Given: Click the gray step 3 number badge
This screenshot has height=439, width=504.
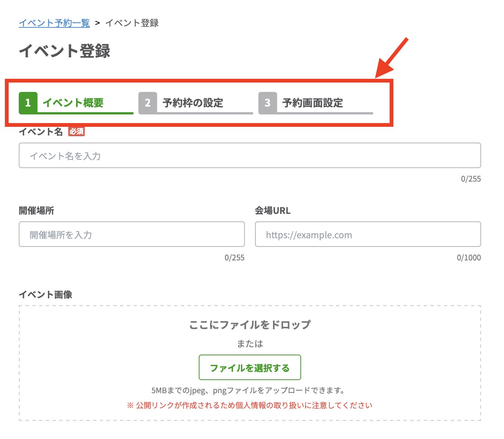Looking at the screenshot, I should click(x=267, y=103).
